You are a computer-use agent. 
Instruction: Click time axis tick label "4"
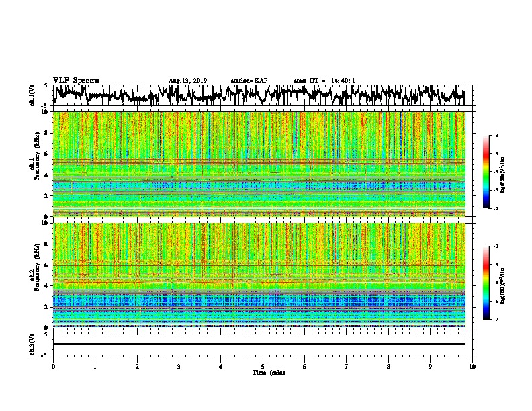tap(221, 367)
